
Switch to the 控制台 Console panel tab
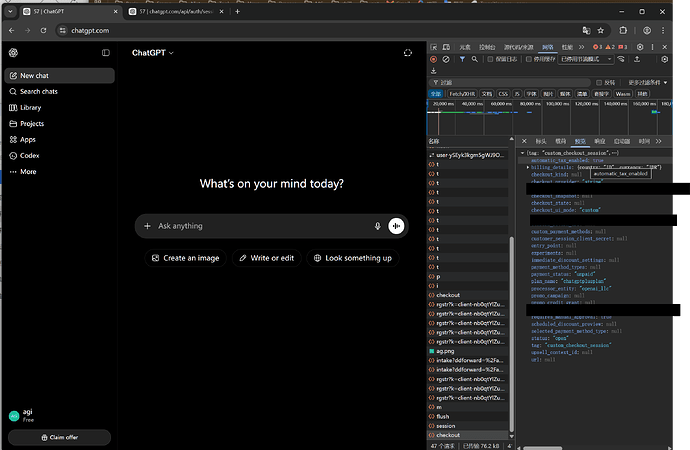(487, 47)
